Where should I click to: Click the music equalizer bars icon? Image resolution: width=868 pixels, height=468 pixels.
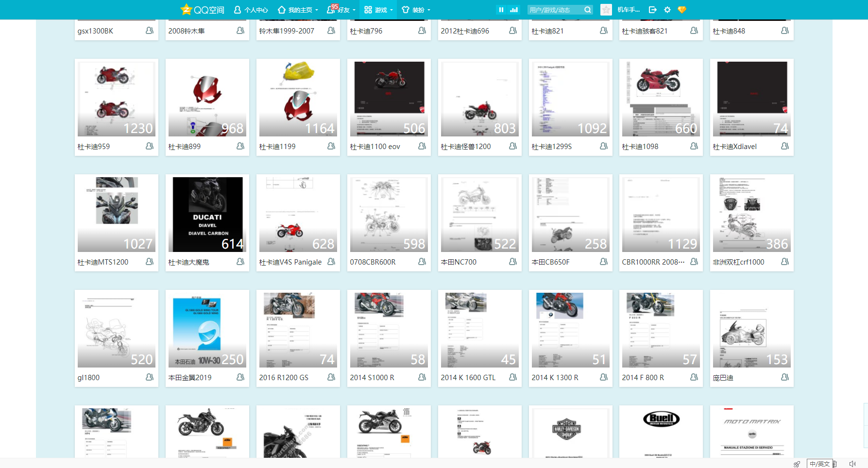click(514, 10)
